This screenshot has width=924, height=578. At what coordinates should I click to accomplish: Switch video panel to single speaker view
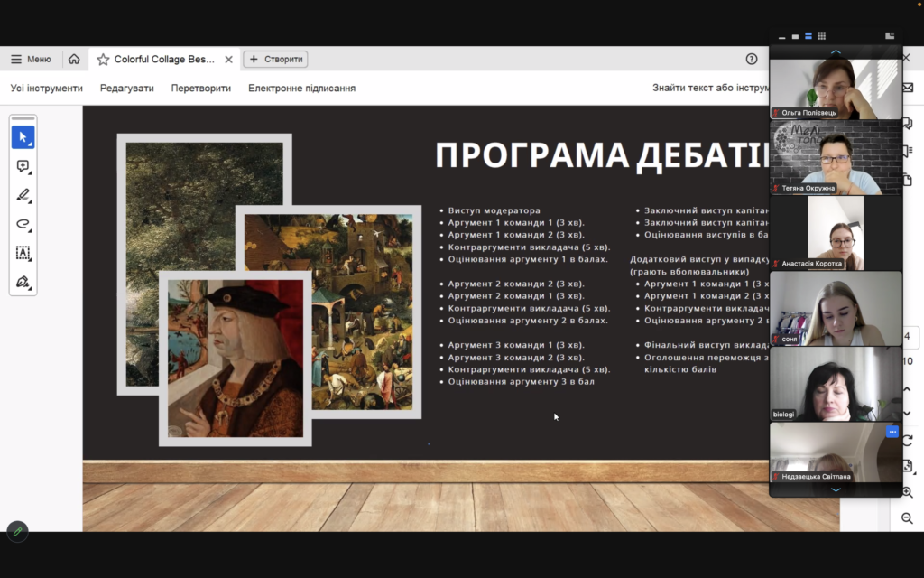coord(795,36)
